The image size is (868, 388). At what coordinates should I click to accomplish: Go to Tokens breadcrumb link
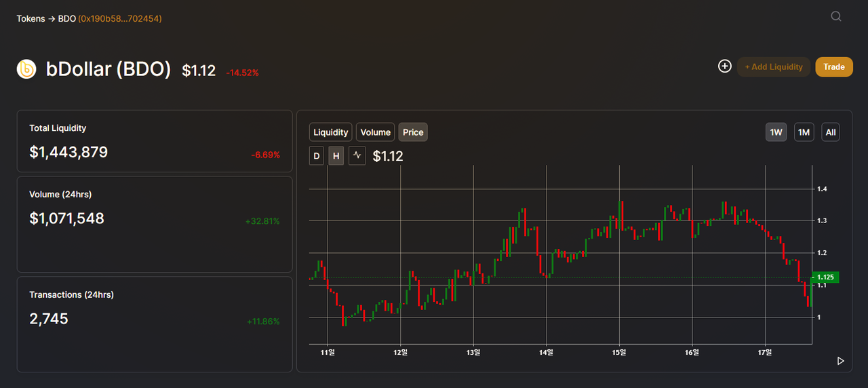(31, 18)
